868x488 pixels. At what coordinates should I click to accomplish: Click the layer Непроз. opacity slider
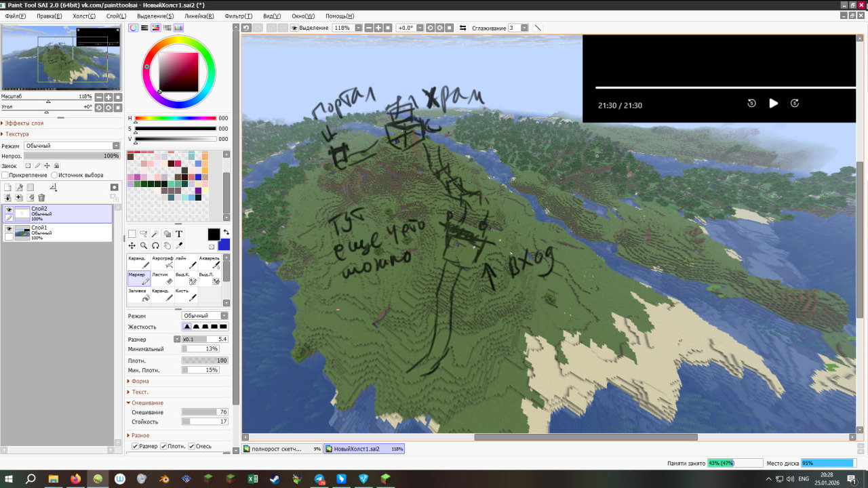(72, 156)
